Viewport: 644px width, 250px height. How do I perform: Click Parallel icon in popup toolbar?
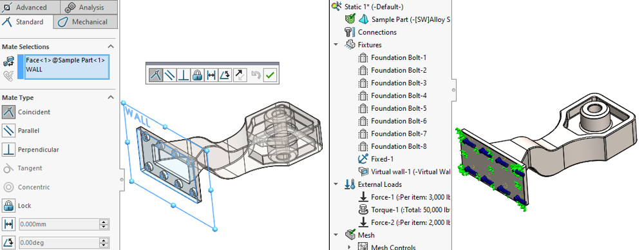tap(169, 75)
